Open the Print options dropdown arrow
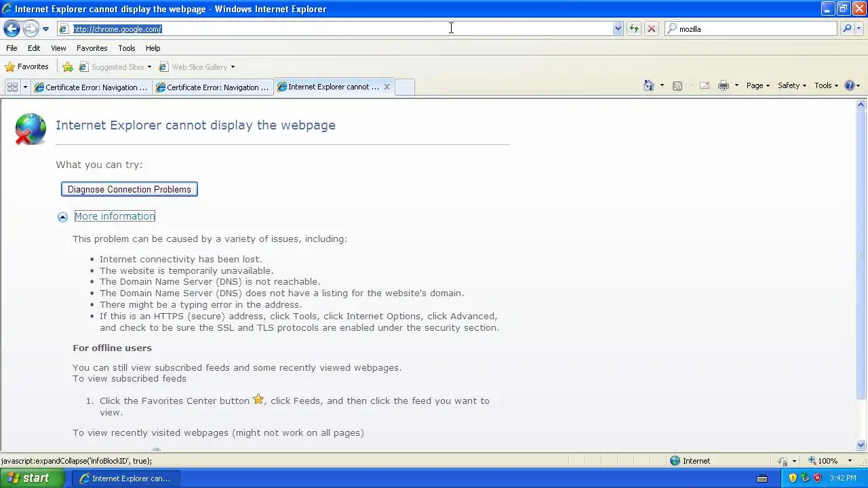868x488 pixels. point(736,85)
